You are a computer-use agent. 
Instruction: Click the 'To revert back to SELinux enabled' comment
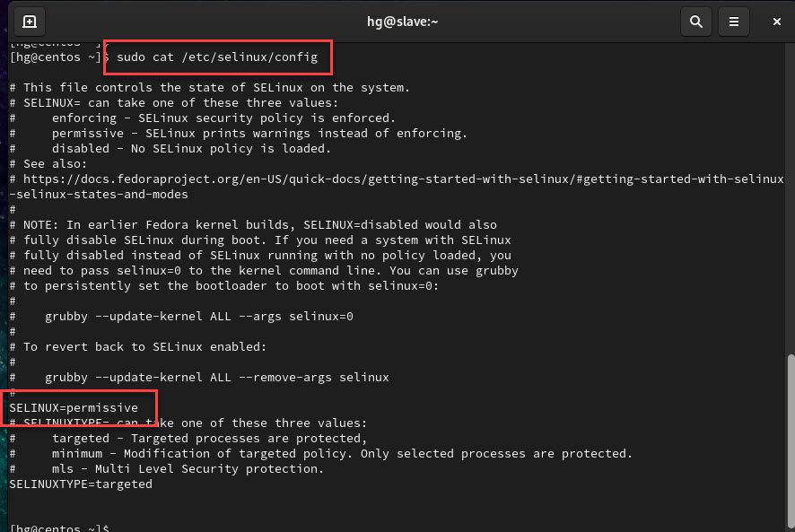pyautogui.click(x=145, y=347)
